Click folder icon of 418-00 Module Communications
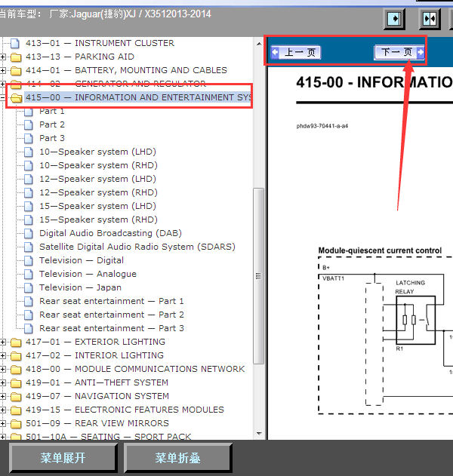 click(x=16, y=370)
